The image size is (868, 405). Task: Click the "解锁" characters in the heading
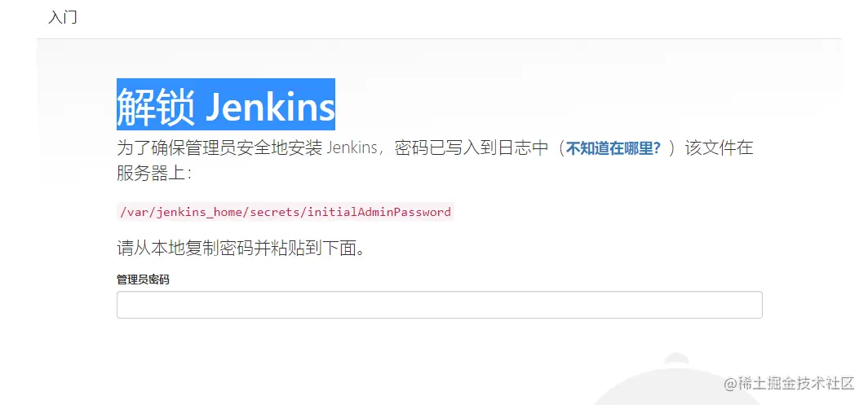tap(156, 106)
